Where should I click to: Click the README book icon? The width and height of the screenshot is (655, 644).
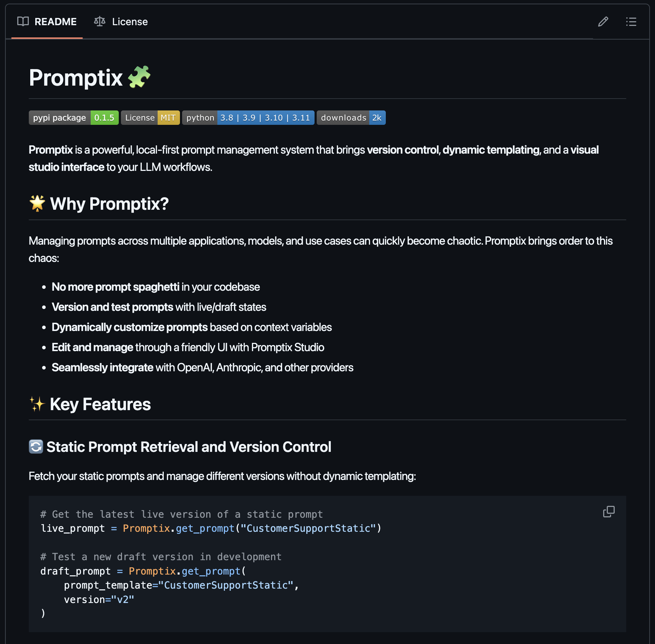click(23, 22)
